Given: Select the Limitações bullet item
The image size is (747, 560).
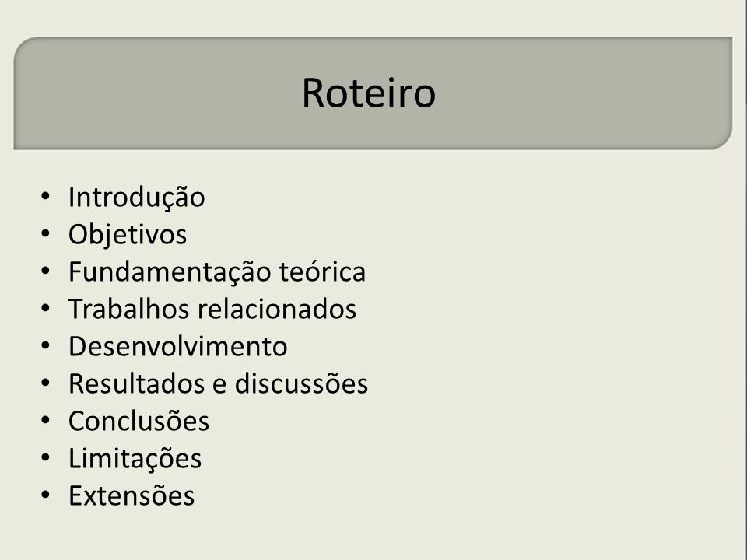Looking at the screenshot, I should tap(135, 459).
